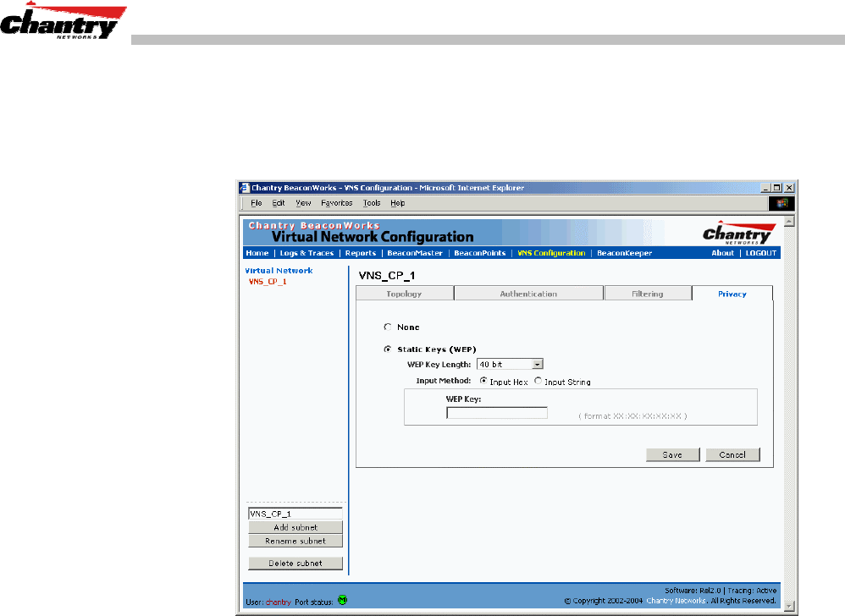Click the Internet Explorer page icon in title bar

click(x=245, y=188)
